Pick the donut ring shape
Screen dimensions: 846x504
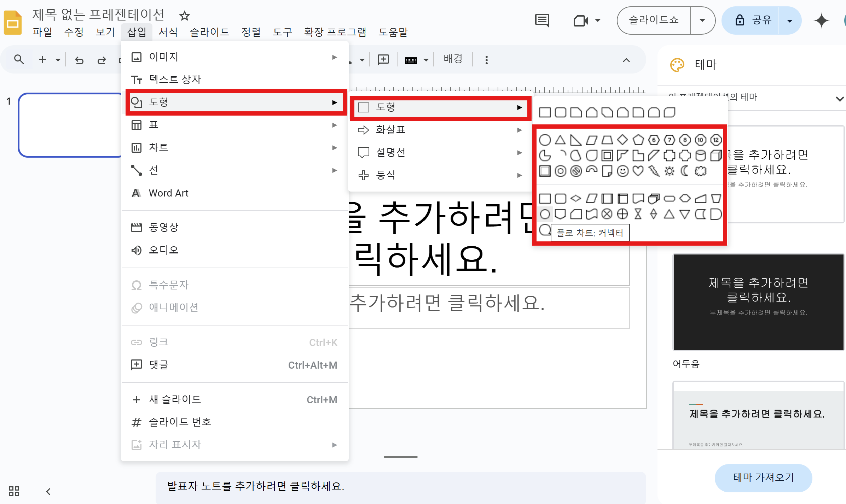coord(560,171)
